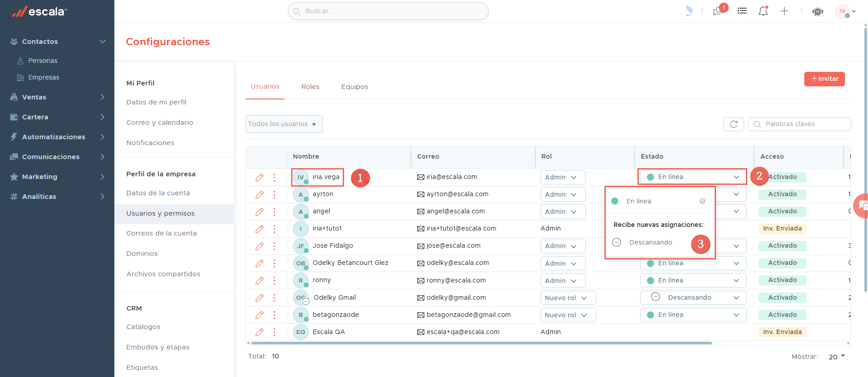868x377 pixels.
Task: Open the IV user avatar menu
Action: (845, 11)
